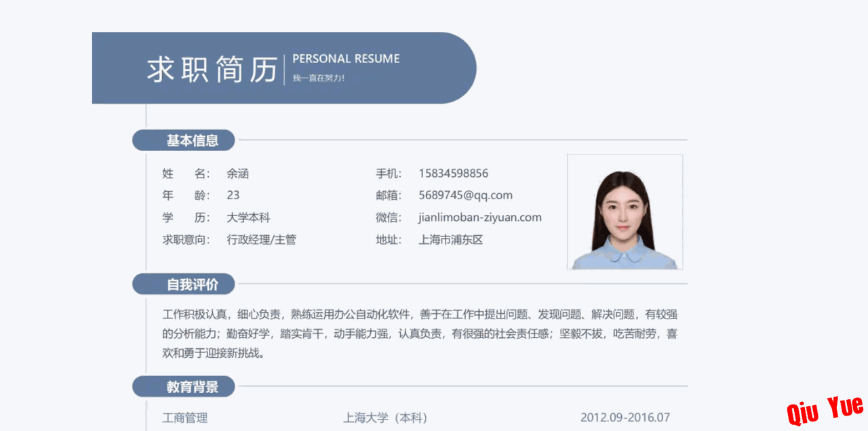Click the name value 余涵

coord(237,173)
